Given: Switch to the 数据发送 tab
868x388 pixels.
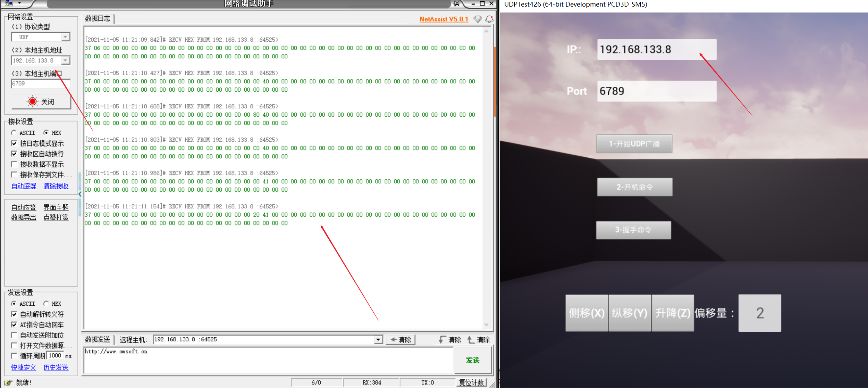Looking at the screenshot, I should click(98, 340).
